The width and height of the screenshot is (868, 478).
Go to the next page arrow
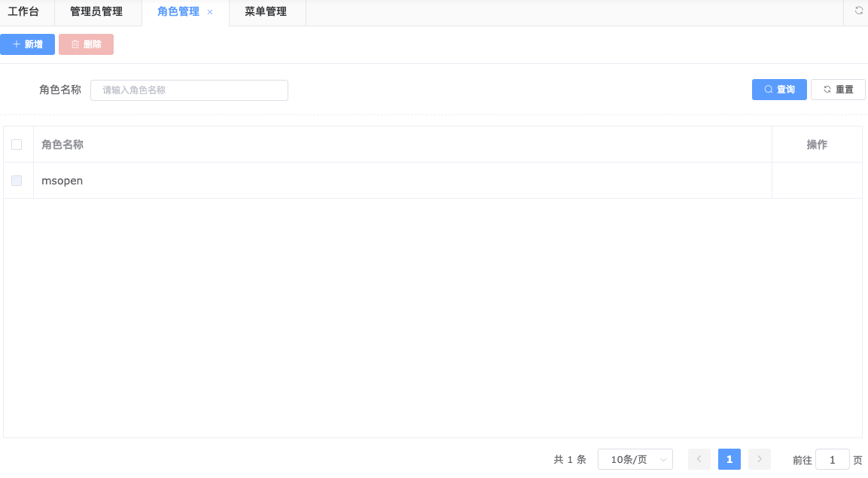759,459
